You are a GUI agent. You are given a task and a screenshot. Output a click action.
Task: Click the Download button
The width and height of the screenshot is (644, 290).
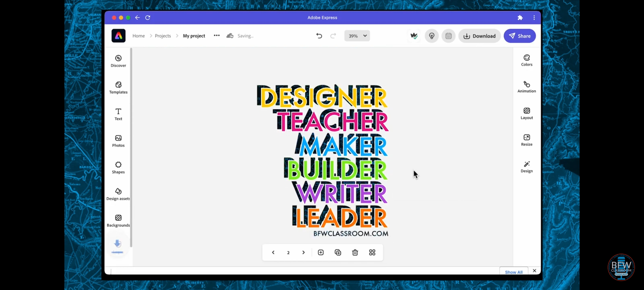coord(480,36)
